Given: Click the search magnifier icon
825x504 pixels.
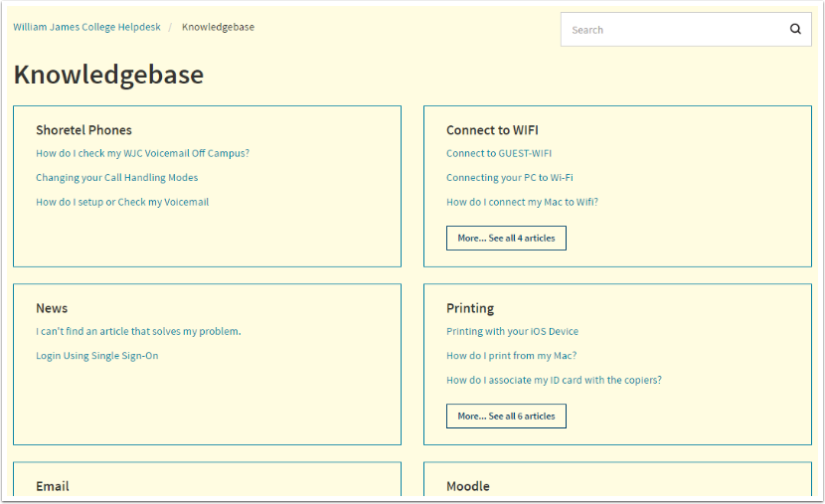Looking at the screenshot, I should point(795,30).
